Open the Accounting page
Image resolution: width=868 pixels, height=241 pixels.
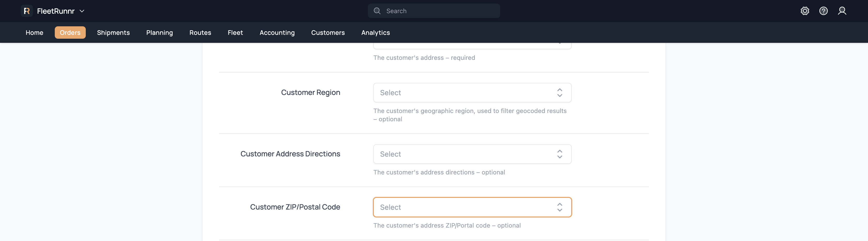[x=277, y=33]
